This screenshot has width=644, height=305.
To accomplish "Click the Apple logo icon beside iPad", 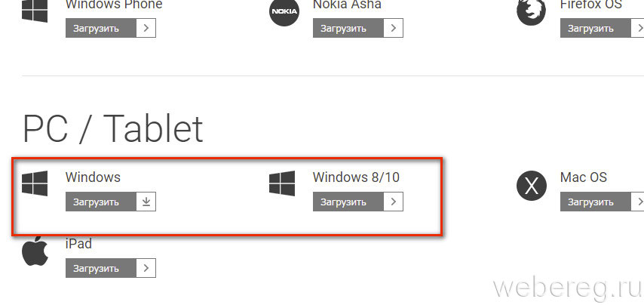I will (x=35, y=251).
